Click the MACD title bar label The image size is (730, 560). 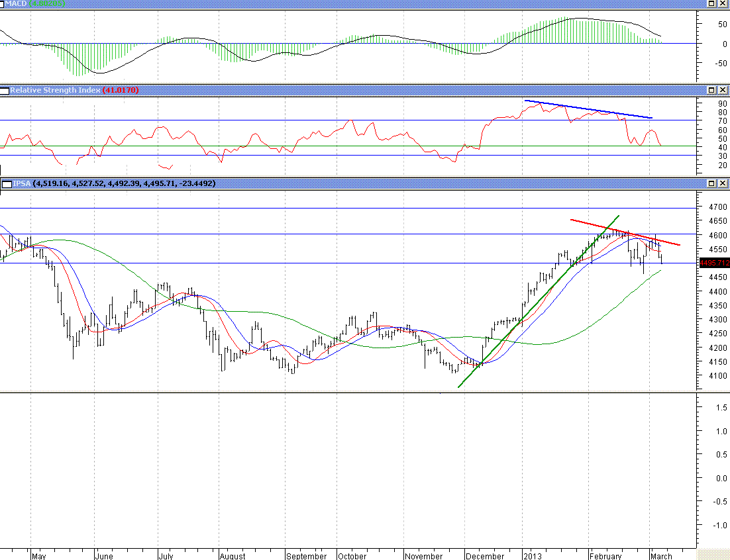coord(19,4)
